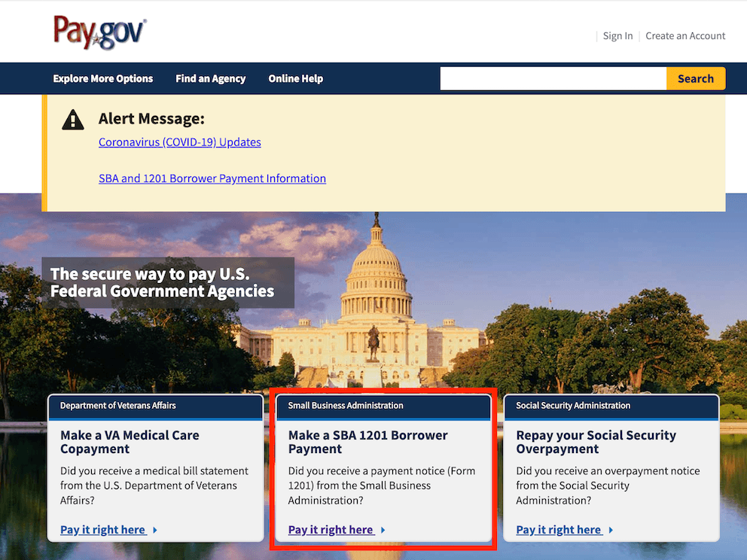The width and height of the screenshot is (747, 560).
Task: Click the alert warning triangle icon
Action: pyautogui.click(x=73, y=120)
